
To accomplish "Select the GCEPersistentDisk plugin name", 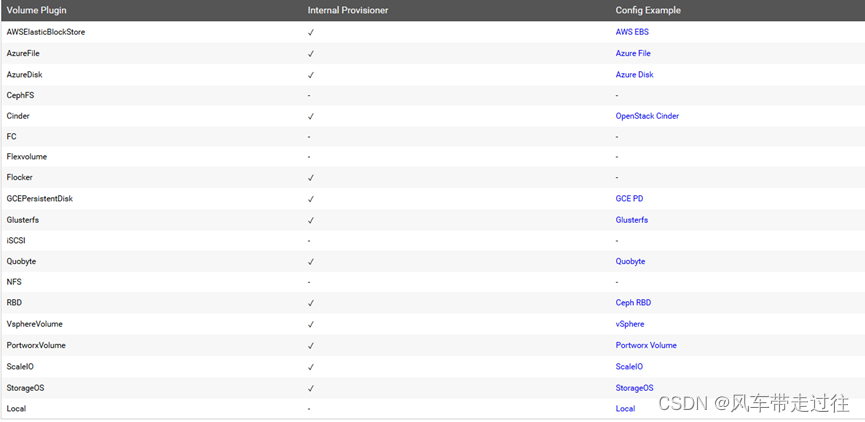I will pyautogui.click(x=40, y=199).
